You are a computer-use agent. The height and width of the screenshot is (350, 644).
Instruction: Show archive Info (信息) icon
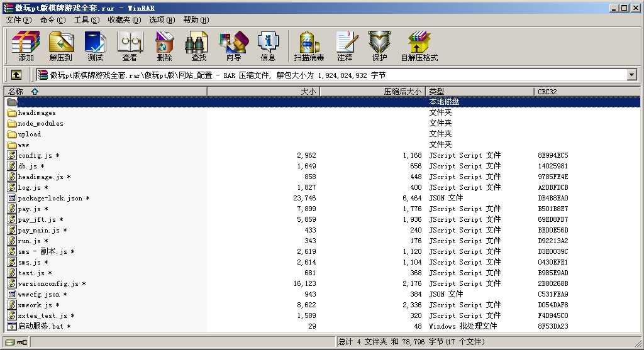(268, 45)
